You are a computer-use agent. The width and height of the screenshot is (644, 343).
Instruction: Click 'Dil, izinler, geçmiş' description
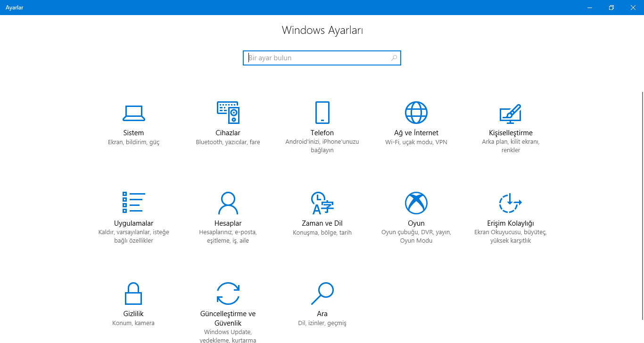coord(322,323)
